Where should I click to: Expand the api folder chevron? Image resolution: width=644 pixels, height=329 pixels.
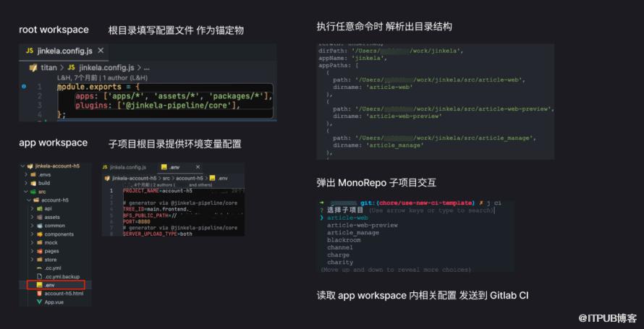[32, 209]
